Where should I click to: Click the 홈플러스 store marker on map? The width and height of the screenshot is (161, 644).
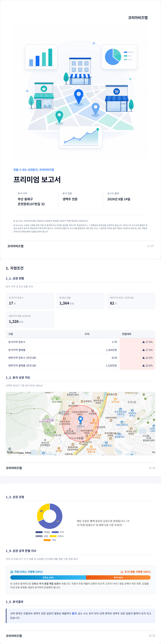pos(94,420)
